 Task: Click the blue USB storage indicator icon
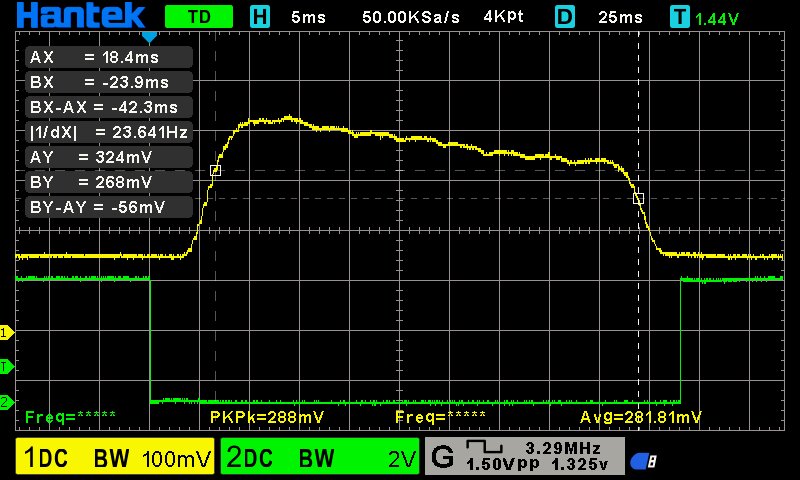coord(643,461)
